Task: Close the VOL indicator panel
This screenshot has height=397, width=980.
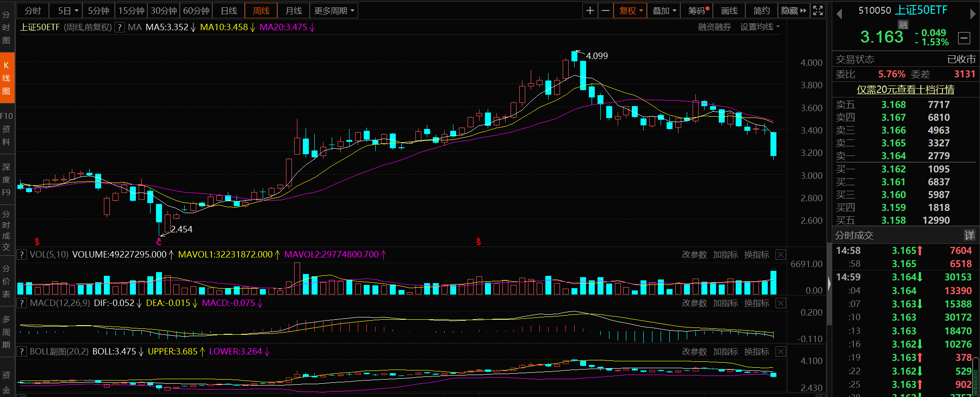Action: (781, 254)
